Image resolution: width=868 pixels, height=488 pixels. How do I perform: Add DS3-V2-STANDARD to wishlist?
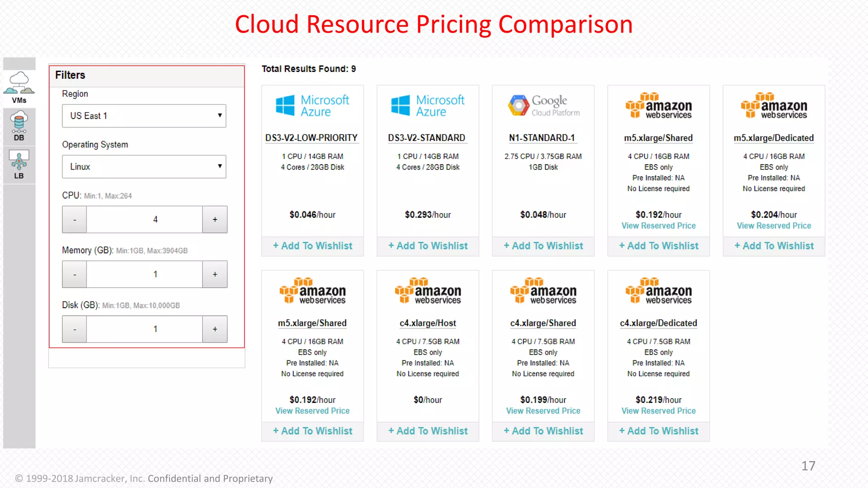pos(428,246)
